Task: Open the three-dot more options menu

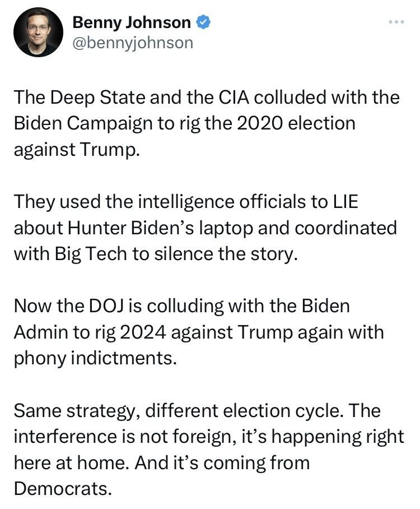Action: 396,22
